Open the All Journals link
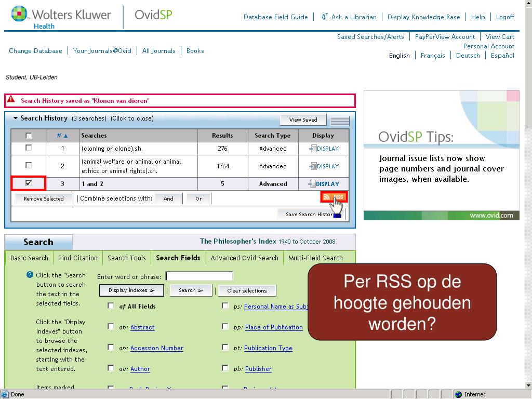 point(159,51)
